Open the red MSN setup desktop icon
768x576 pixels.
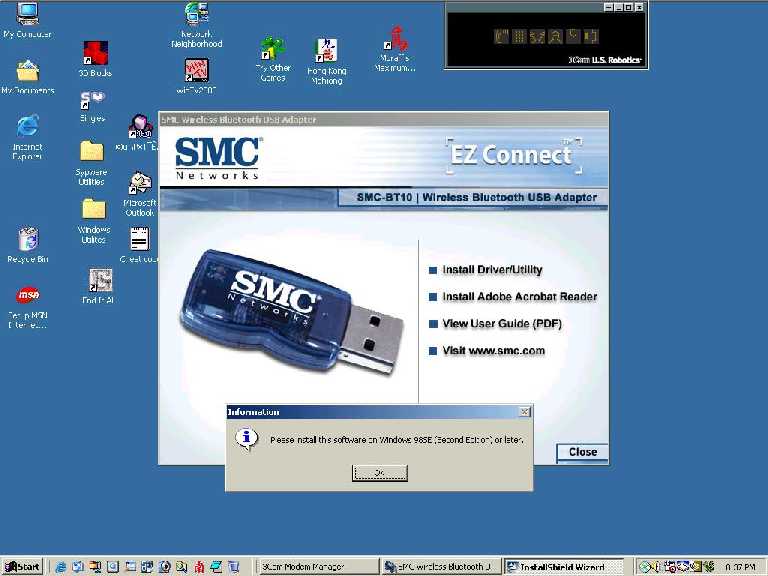[x=28, y=306]
